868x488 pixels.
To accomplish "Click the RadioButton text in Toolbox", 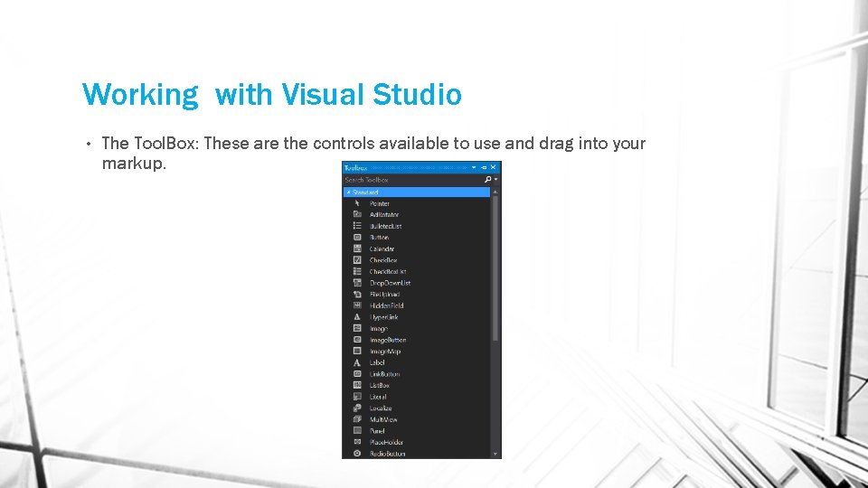I will 388,454.
